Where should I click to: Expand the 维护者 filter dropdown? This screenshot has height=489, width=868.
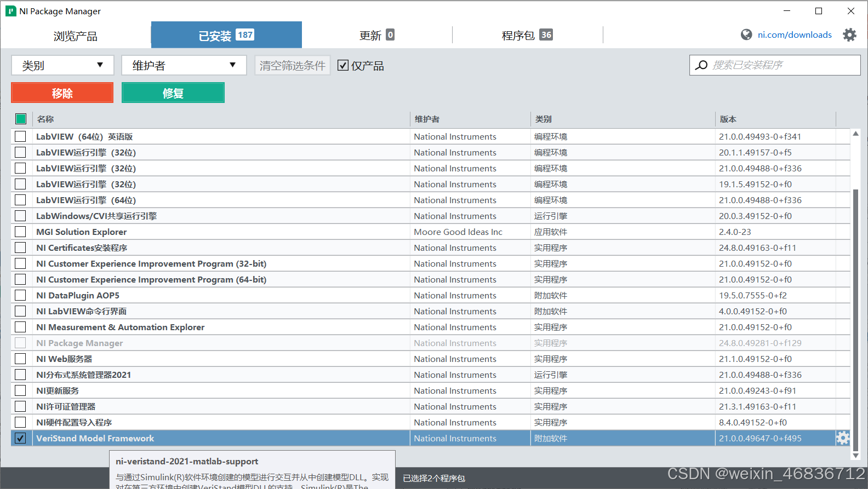pyautogui.click(x=184, y=65)
